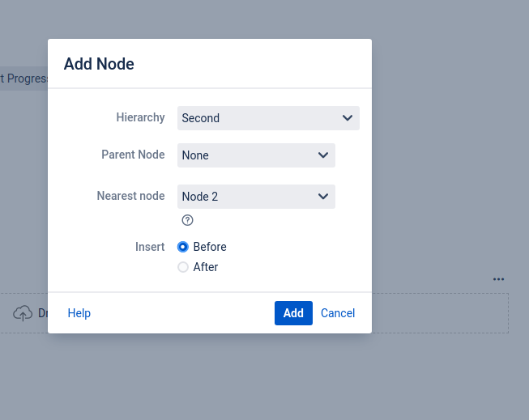
Task: Click the cloud upload icon
Action: pos(23,313)
